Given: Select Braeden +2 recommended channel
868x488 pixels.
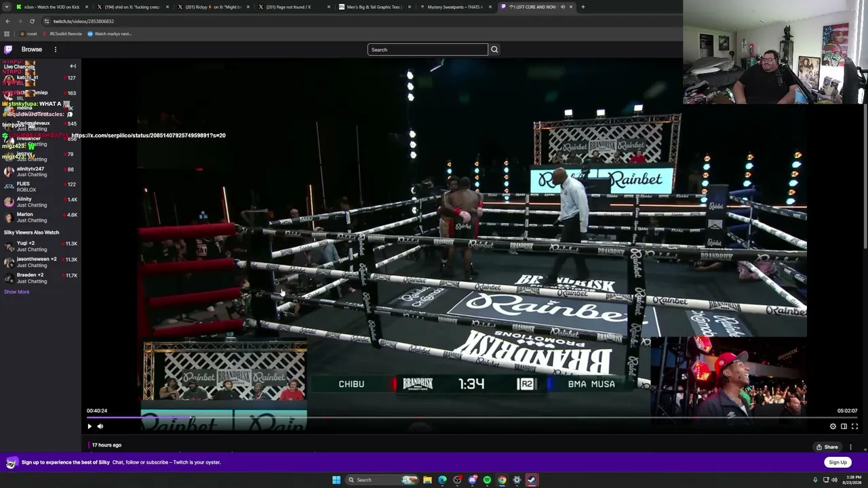Looking at the screenshot, I should (41, 278).
